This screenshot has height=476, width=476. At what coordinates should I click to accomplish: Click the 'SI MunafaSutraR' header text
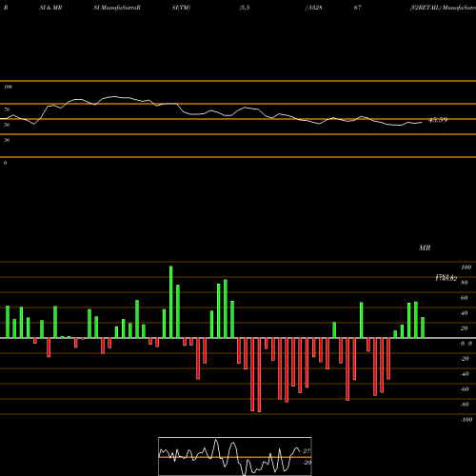pyautogui.click(x=117, y=8)
